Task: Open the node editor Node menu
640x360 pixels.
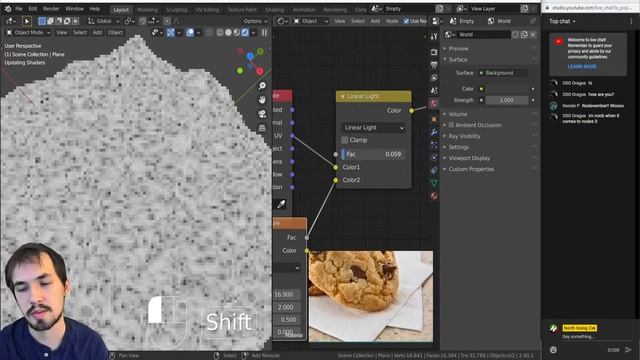Action: 392,21
